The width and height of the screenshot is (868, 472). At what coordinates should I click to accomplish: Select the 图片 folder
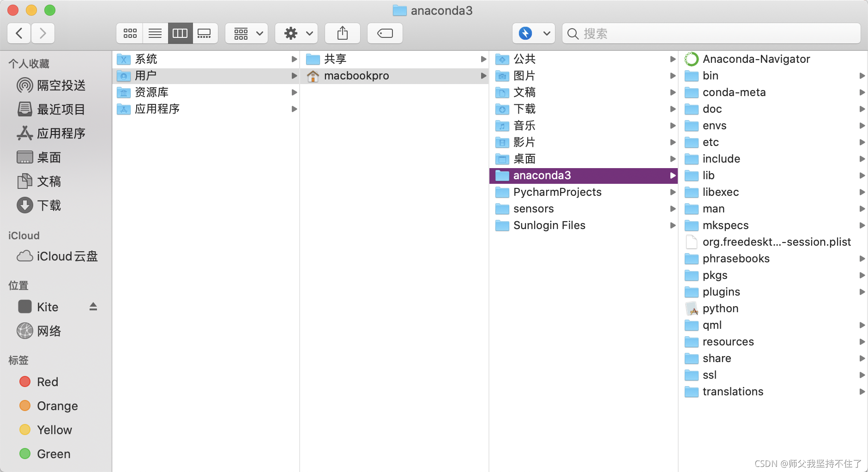(584, 76)
